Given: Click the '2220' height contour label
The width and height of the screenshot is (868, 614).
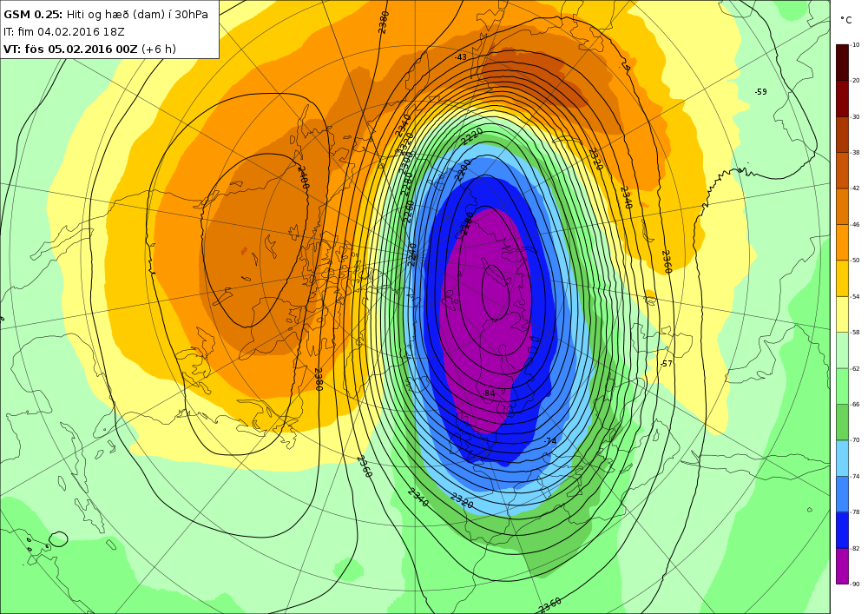Looking at the screenshot, I should coord(472,136).
